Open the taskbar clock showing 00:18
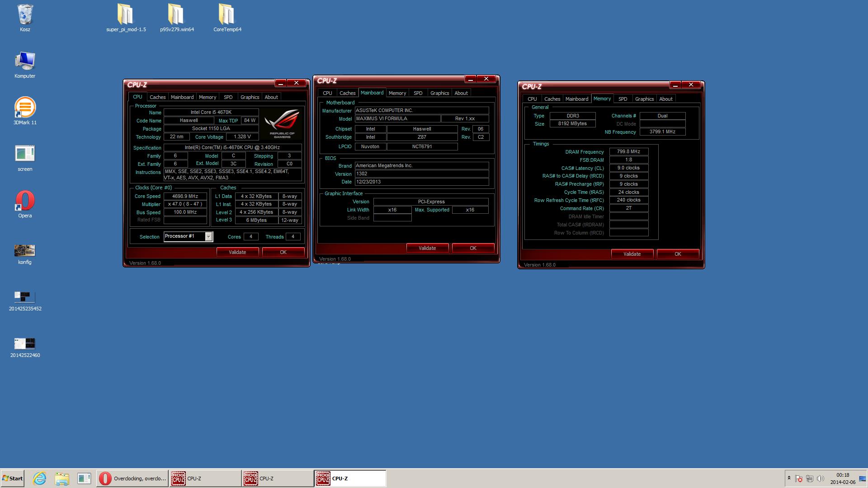The height and width of the screenshot is (488, 868). (843, 479)
